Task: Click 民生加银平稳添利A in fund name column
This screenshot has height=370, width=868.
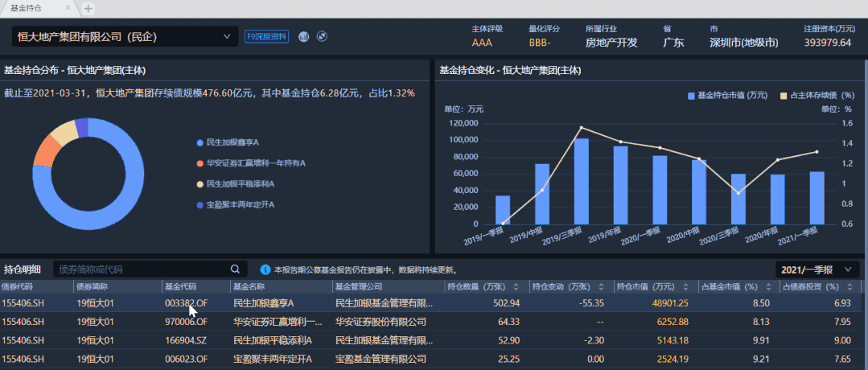Action: coord(273,340)
